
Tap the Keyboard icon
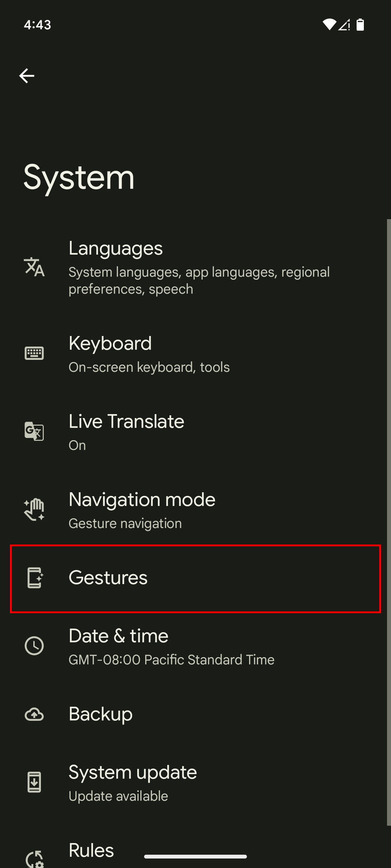tap(34, 353)
